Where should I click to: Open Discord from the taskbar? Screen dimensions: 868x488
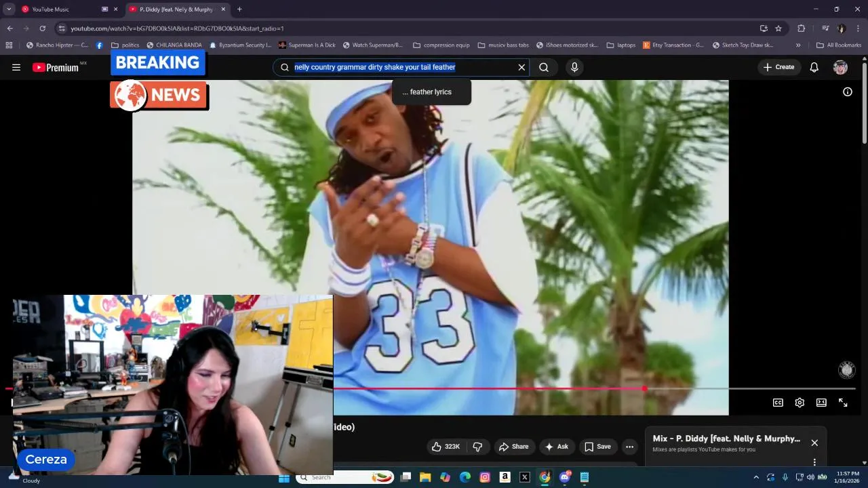(x=564, y=477)
